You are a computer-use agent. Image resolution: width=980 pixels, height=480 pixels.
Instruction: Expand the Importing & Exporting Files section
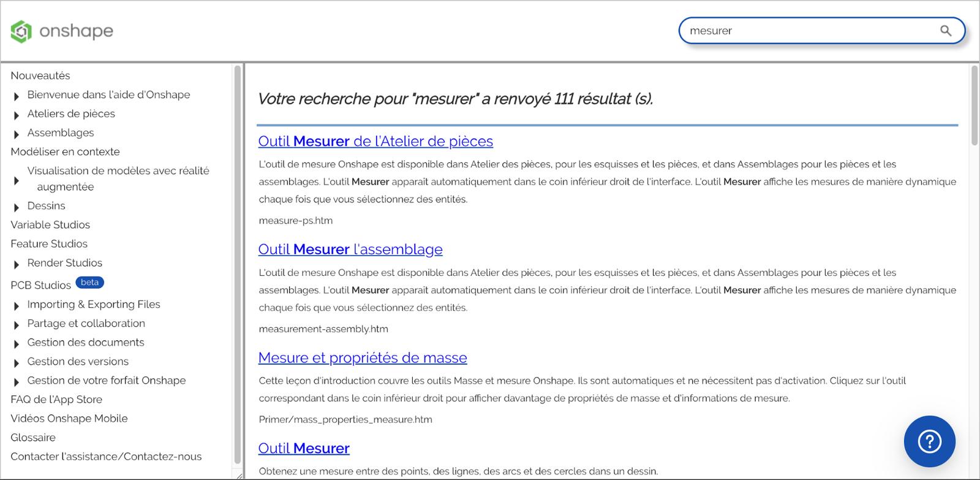point(17,305)
